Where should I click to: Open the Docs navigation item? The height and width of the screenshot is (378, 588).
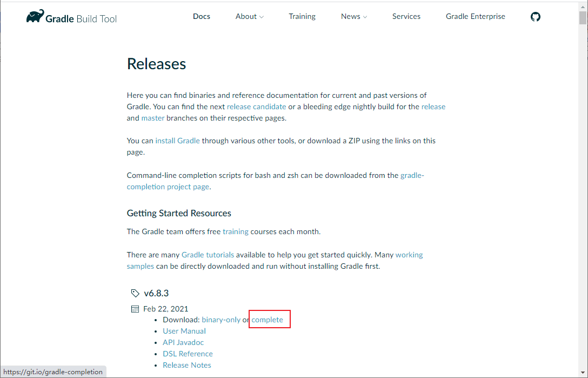tap(202, 17)
